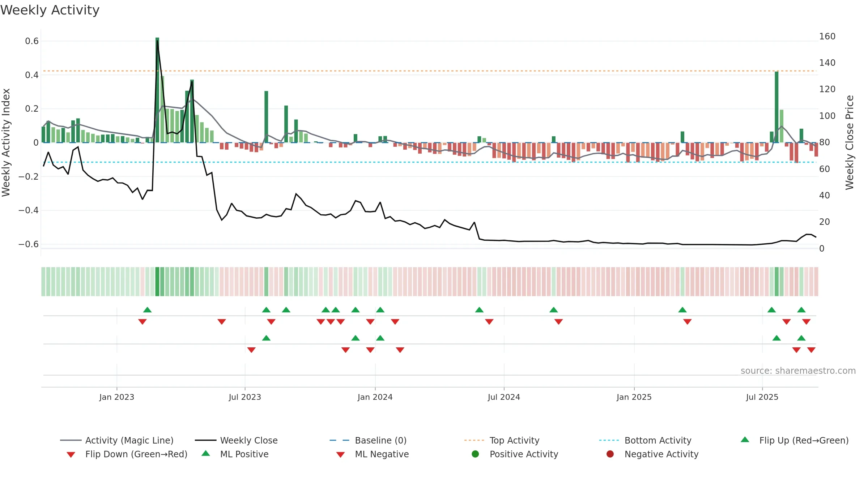Toggle the Weekly Close legend entry
The image size is (868, 488).
point(236,440)
